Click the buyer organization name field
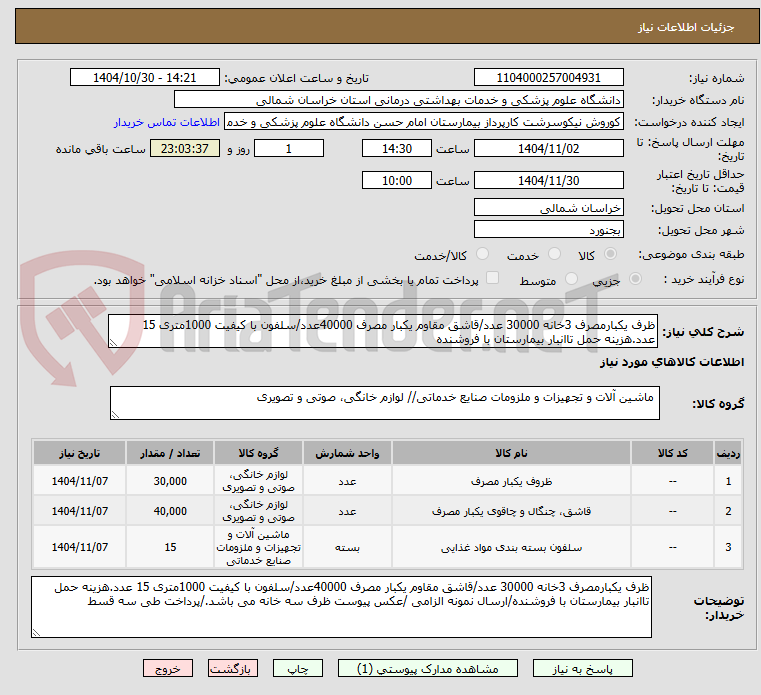Image resolution: width=761 pixels, height=695 pixels. coord(398,100)
